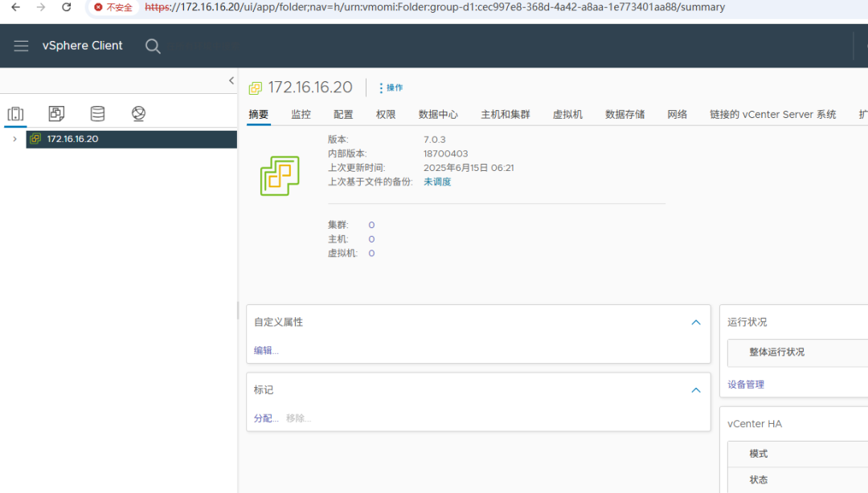Click the 模式 row in vCenter HA
This screenshot has height=493, width=868.
pyautogui.click(x=798, y=454)
